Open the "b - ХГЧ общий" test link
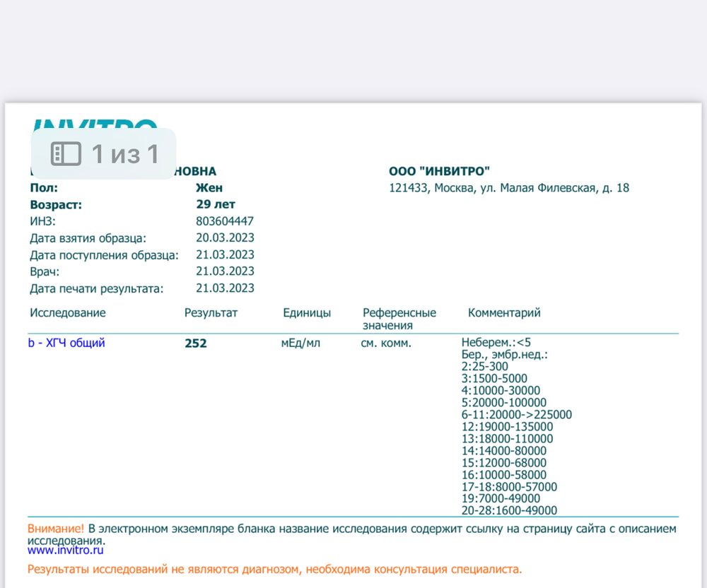Image resolution: width=707 pixels, height=588 pixels. click(x=66, y=343)
